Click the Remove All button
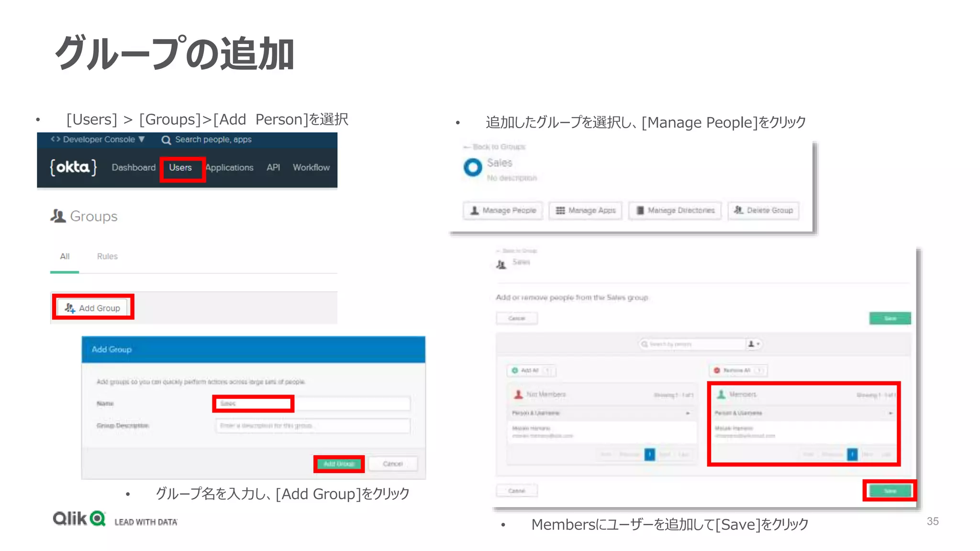 tap(737, 371)
